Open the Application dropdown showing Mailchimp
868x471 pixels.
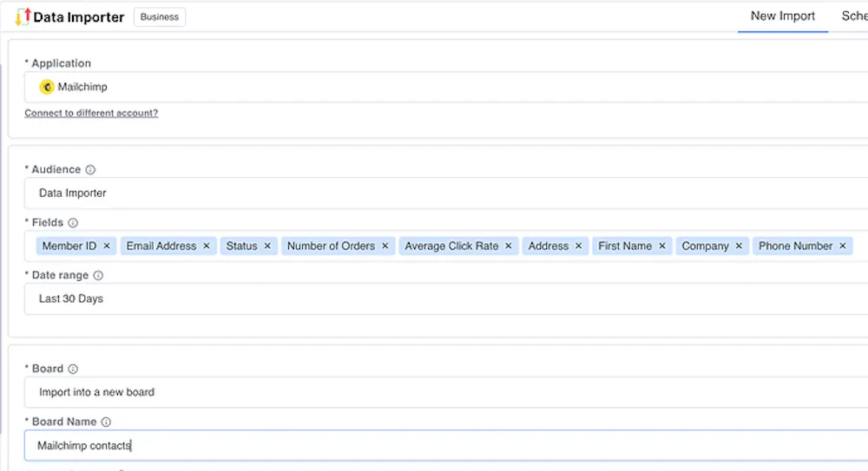(x=446, y=87)
